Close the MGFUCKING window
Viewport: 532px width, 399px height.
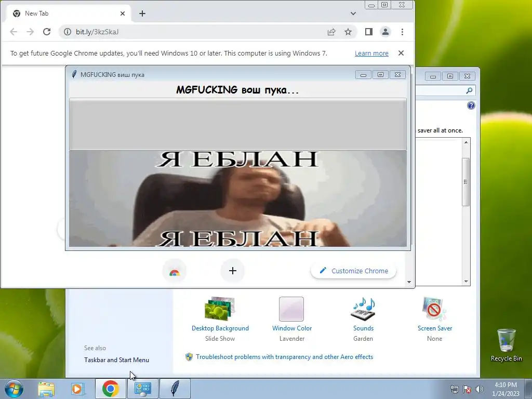[397, 74]
